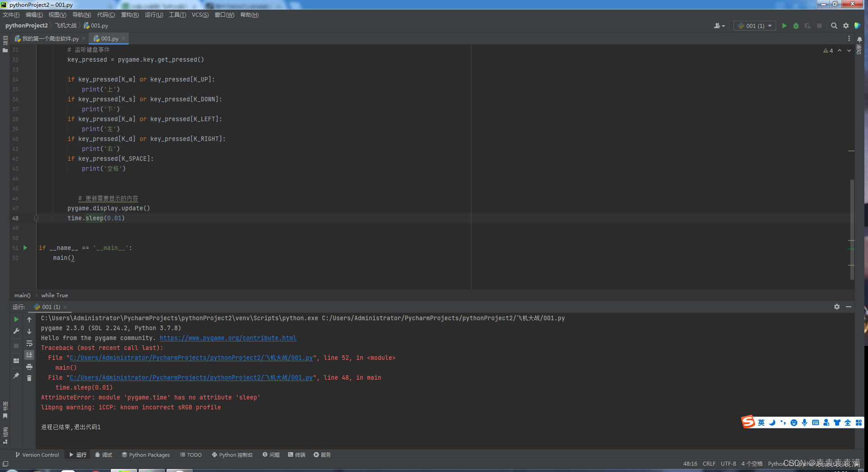Click the stop square in the Run panel
The height and width of the screenshot is (472, 868).
click(x=16, y=346)
